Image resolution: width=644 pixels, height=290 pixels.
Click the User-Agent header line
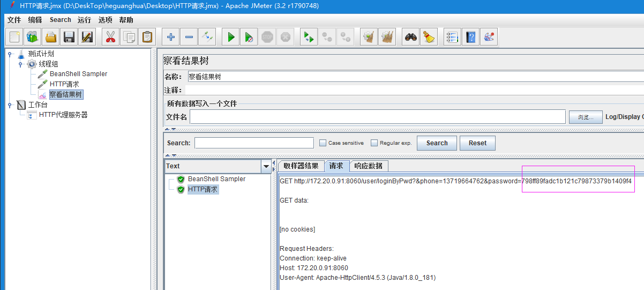coord(357,278)
